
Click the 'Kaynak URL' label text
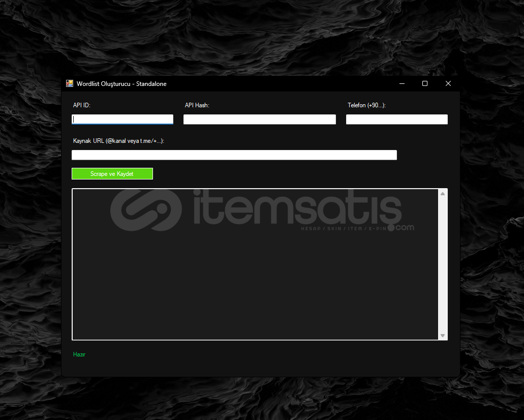pyautogui.click(x=118, y=141)
